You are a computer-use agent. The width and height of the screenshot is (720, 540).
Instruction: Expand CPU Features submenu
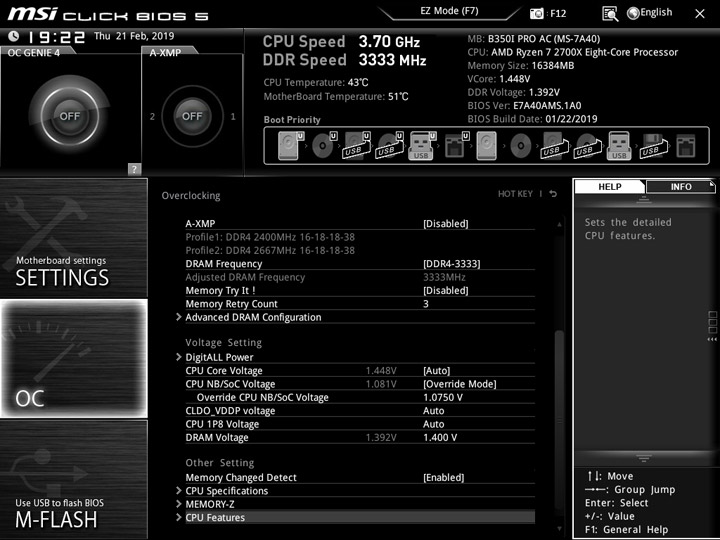click(355, 517)
